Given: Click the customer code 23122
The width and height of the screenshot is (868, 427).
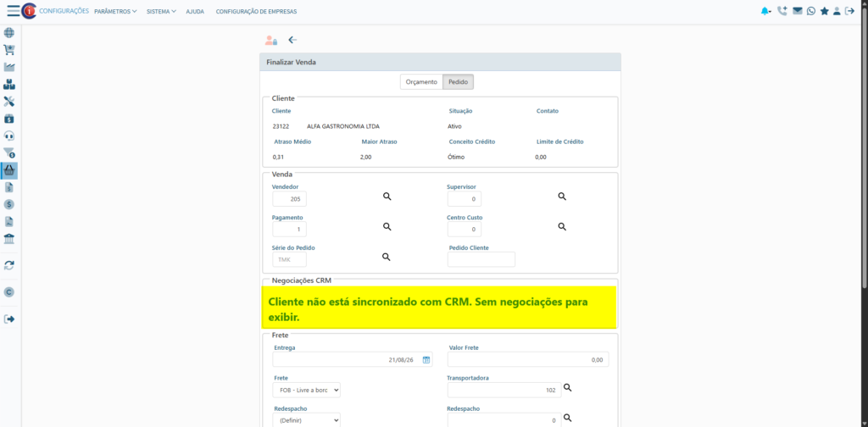Looking at the screenshot, I should click(x=281, y=126).
